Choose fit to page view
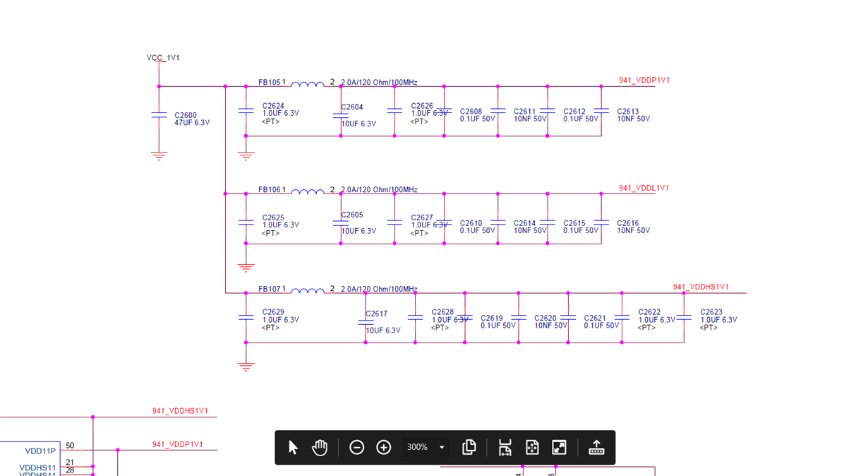 (532, 447)
